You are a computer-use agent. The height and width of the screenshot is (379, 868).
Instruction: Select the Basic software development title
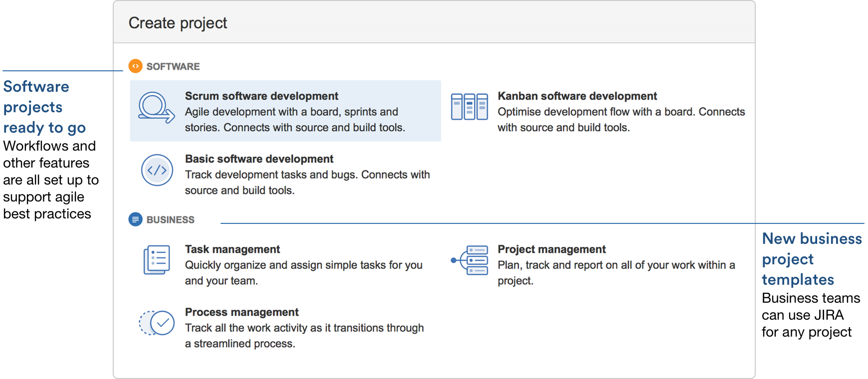[259, 159]
